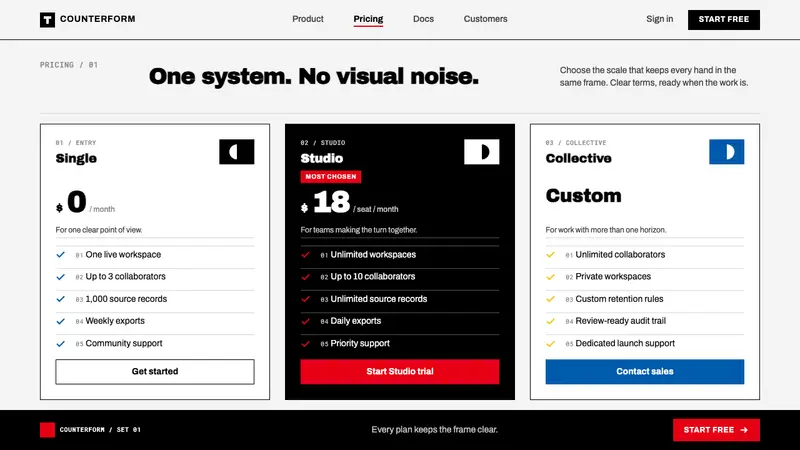
Task: Click the red checkmark beside Unlimited workspaces
Action: click(306, 255)
